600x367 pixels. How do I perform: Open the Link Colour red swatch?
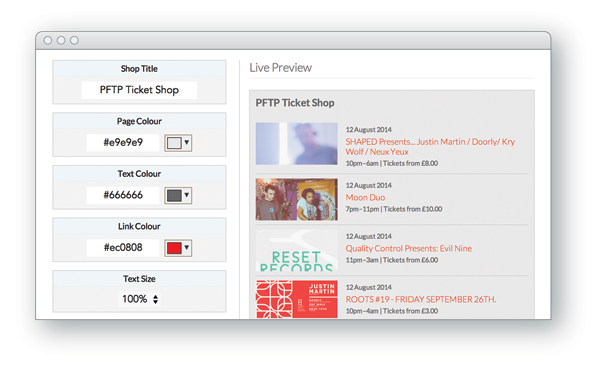point(174,248)
